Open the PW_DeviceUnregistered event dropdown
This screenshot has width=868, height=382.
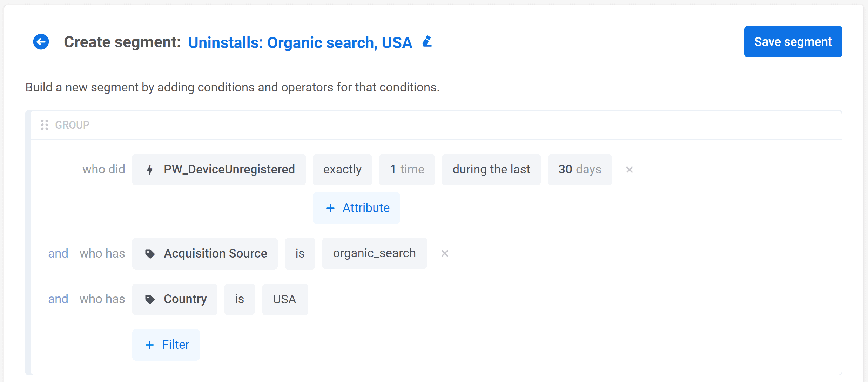click(x=229, y=170)
